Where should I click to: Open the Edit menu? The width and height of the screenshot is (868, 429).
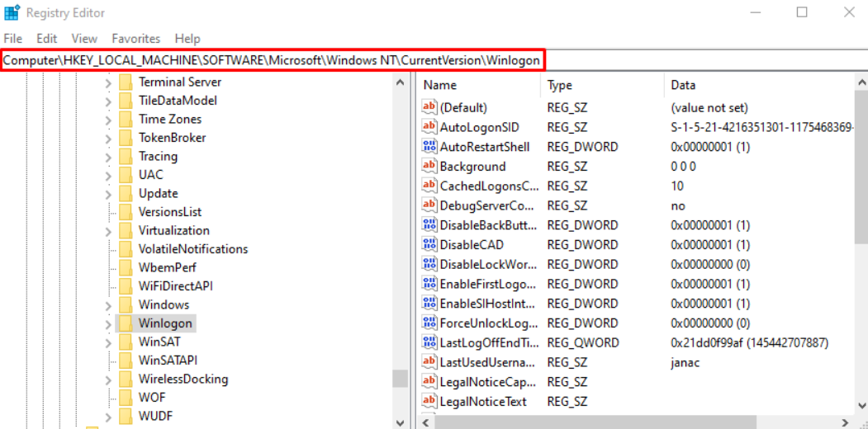pyautogui.click(x=47, y=39)
